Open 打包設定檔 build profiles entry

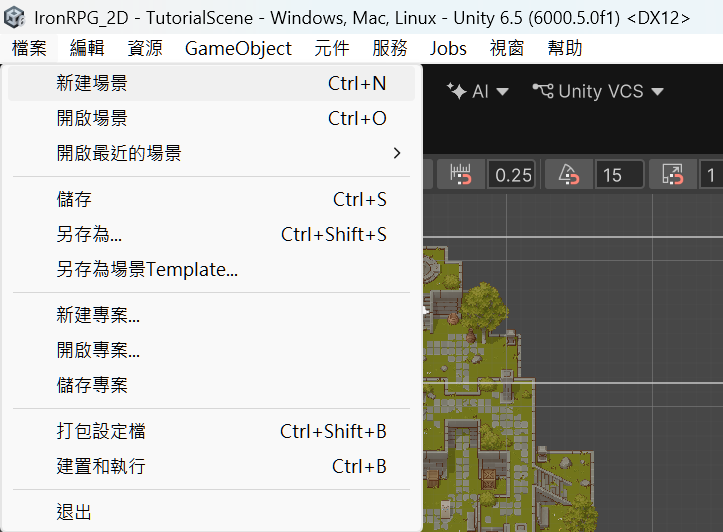(x=211, y=432)
